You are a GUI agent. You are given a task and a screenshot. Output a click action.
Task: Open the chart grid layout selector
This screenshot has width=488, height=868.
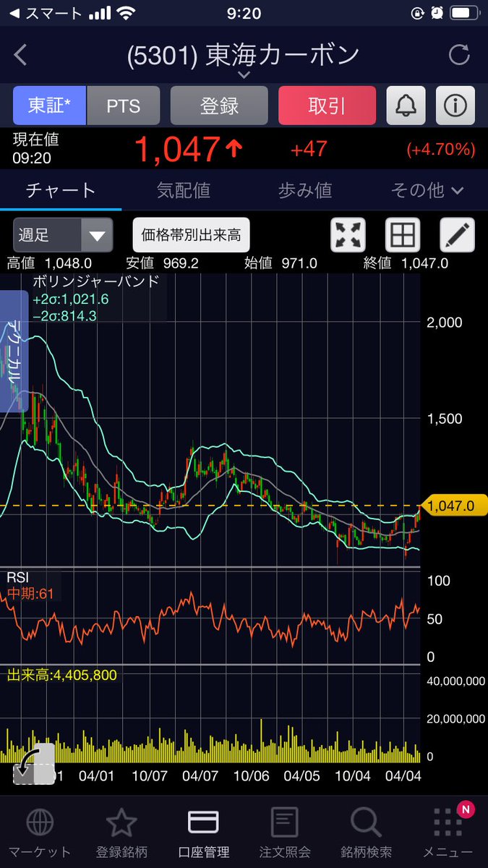pyautogui.click(x=402, y=235)
